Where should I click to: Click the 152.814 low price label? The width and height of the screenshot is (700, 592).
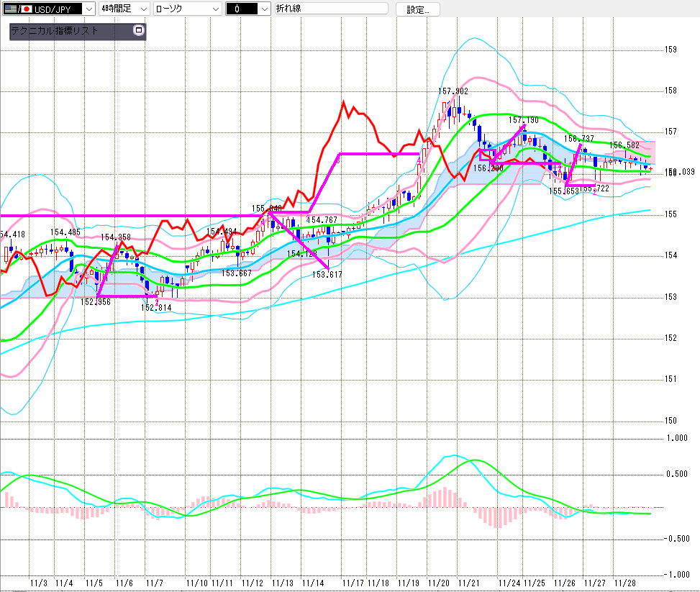point(155,307)
